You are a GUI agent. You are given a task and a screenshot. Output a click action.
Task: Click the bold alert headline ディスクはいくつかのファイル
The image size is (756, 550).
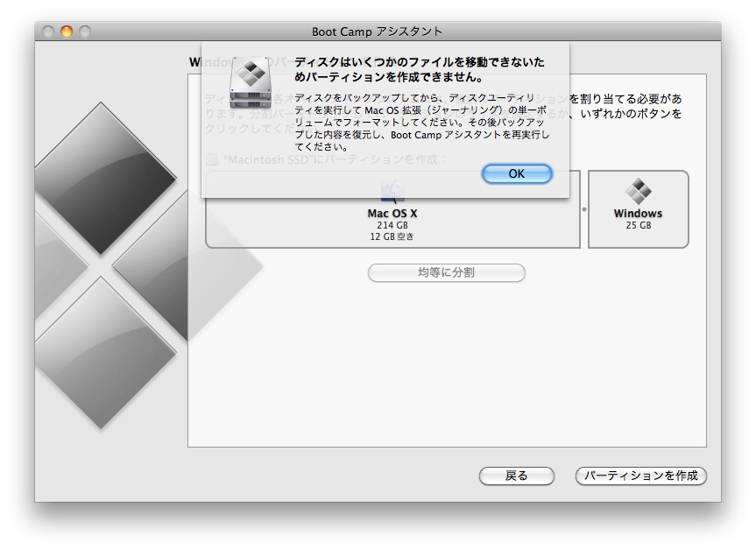pos(420,69)
